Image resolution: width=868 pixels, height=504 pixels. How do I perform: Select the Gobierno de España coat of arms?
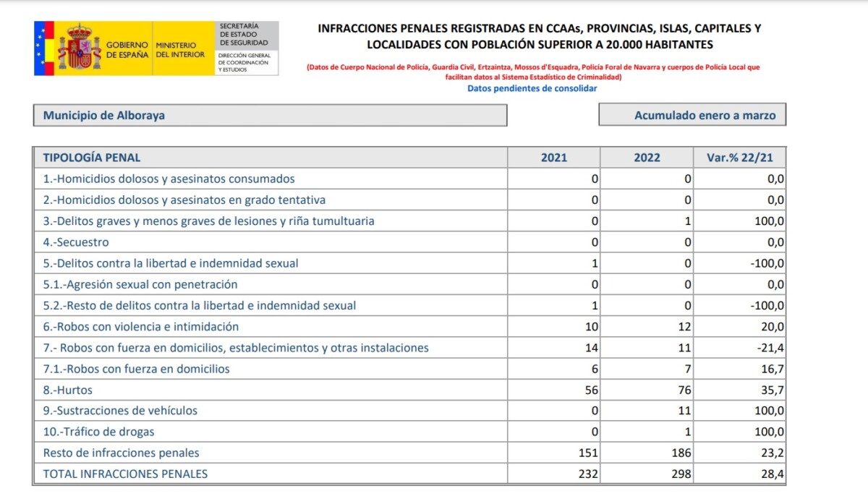click(80, 47)
